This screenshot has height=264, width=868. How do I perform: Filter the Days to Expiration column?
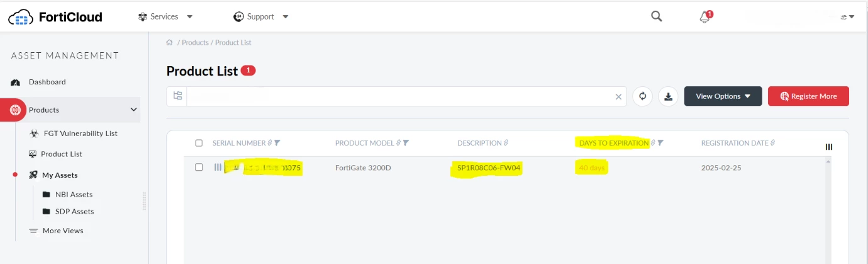660,143
